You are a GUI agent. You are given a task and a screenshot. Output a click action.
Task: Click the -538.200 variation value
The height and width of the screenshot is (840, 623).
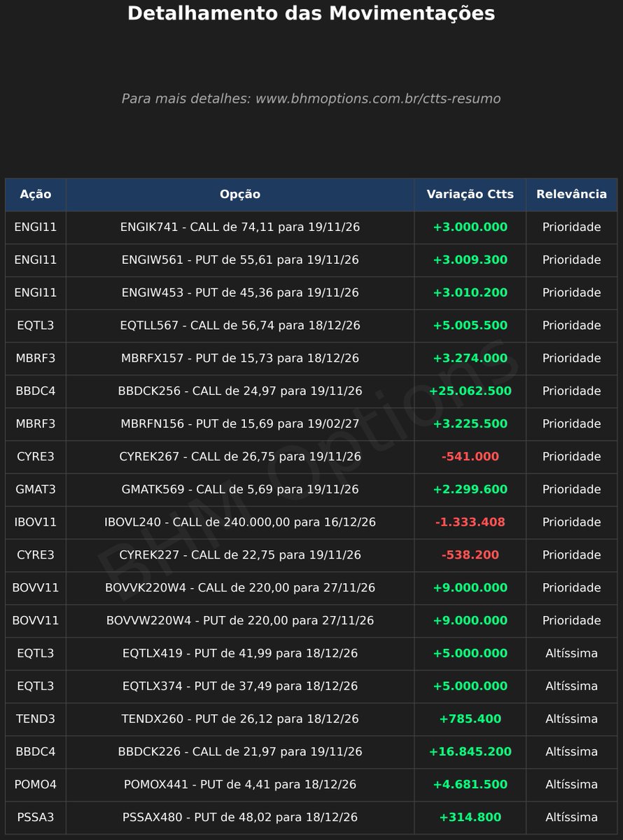pyautogui.click(x=470, y=555)
